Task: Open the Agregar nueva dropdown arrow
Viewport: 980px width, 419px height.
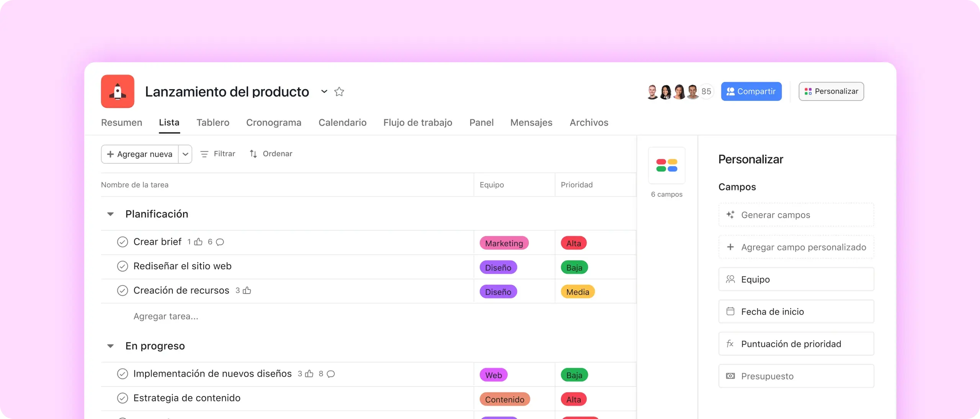Action: coord(185,154)
